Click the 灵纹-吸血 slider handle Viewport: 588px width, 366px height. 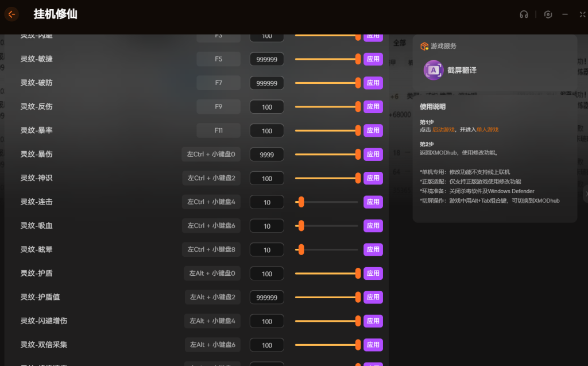[301, 226]
